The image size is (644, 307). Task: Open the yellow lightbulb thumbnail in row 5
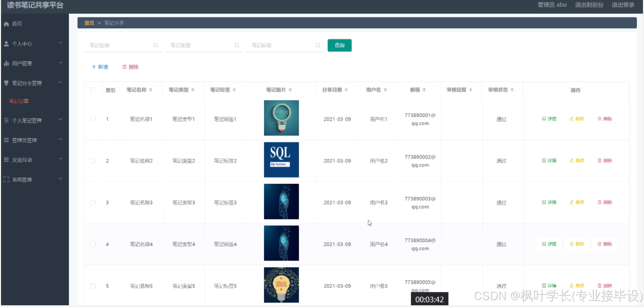[x=281, y=285]
